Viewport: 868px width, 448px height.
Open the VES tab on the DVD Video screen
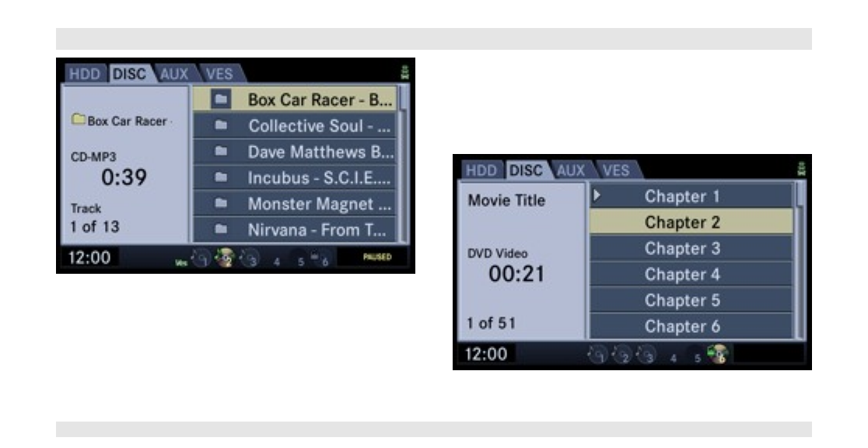[x=616, y=170]
